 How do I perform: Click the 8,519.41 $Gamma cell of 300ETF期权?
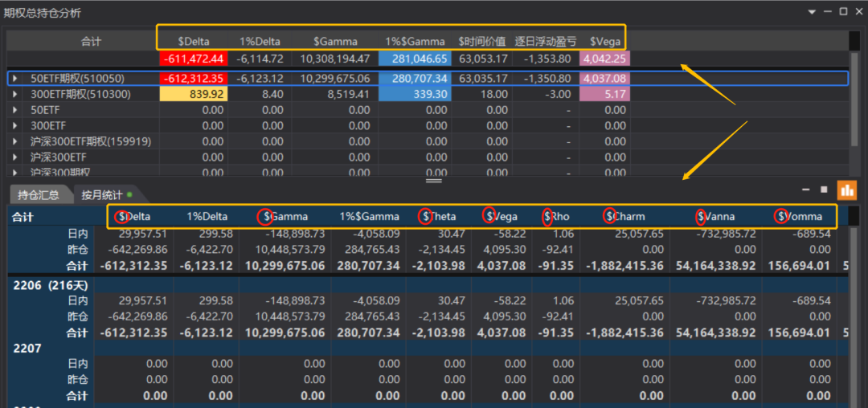349,95
